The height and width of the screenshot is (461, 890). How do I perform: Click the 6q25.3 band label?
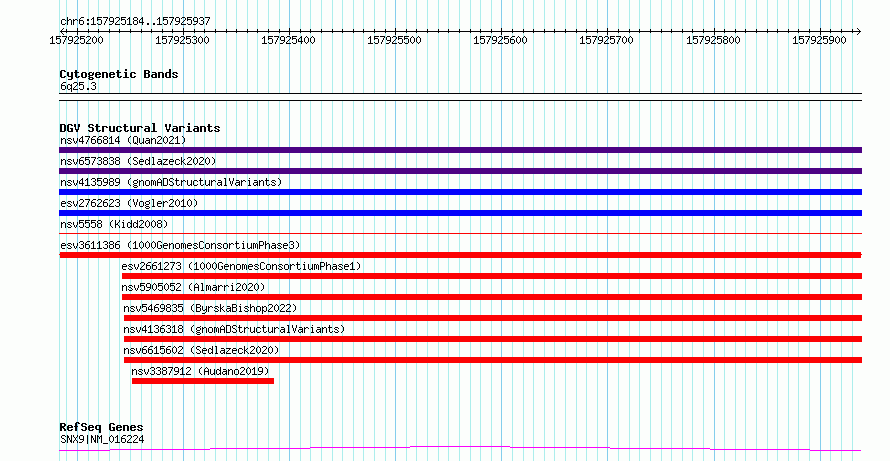(x=78, y=87)
